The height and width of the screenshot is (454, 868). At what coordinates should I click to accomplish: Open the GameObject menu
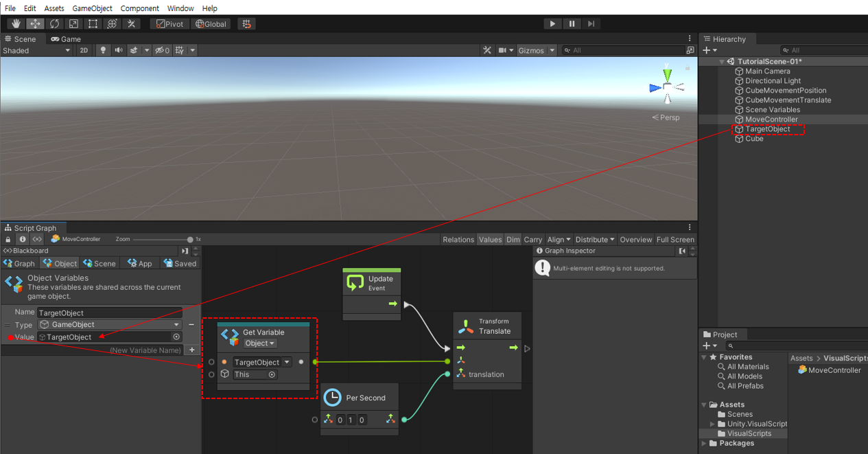tap(92, 8)
